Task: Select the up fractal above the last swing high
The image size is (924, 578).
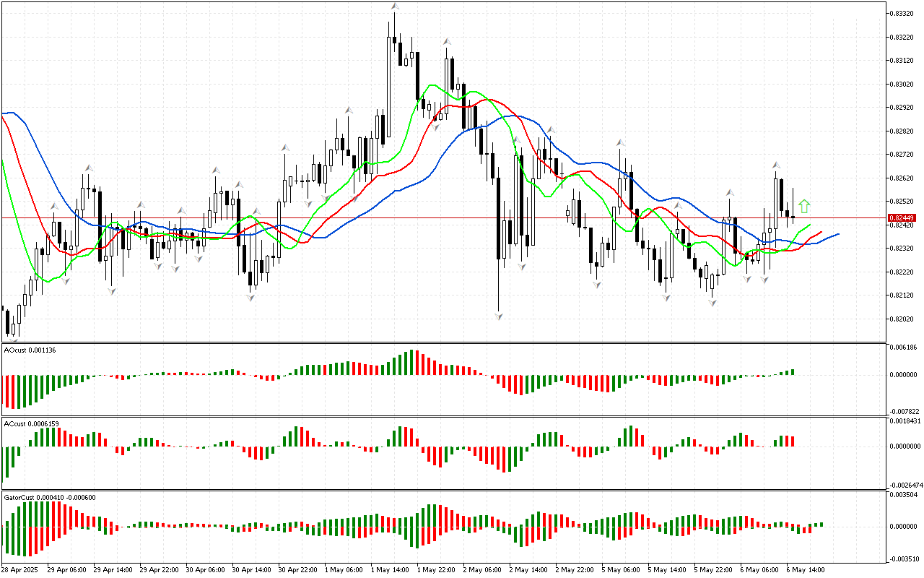Action: pyautogui.click(x=776, y=165)
